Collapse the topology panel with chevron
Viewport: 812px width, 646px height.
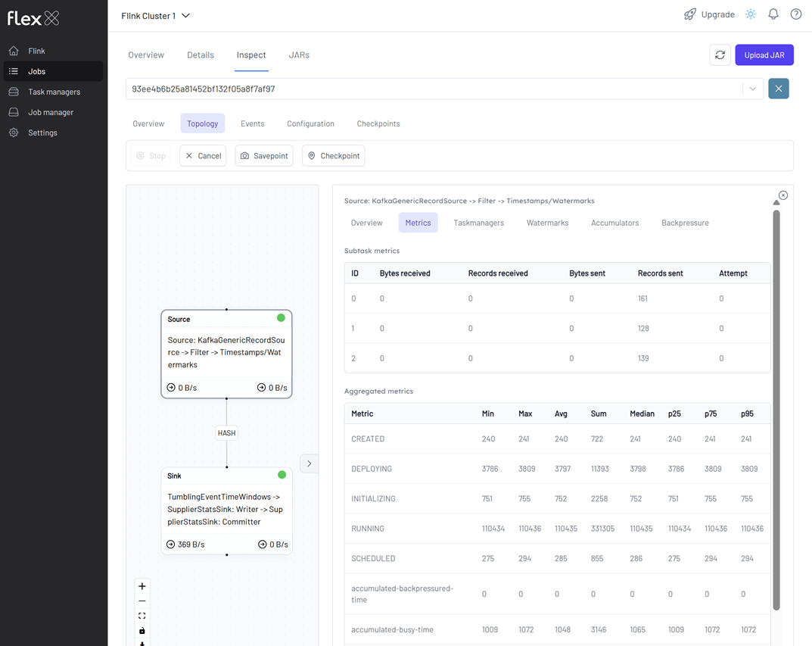point(310,463)
